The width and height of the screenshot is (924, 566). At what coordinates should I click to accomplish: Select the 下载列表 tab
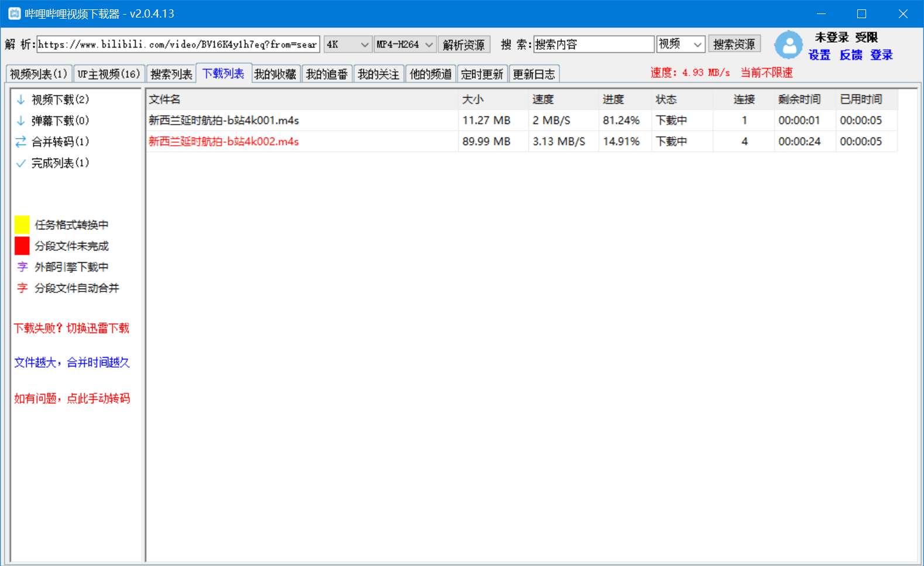[x=224, y=73]
